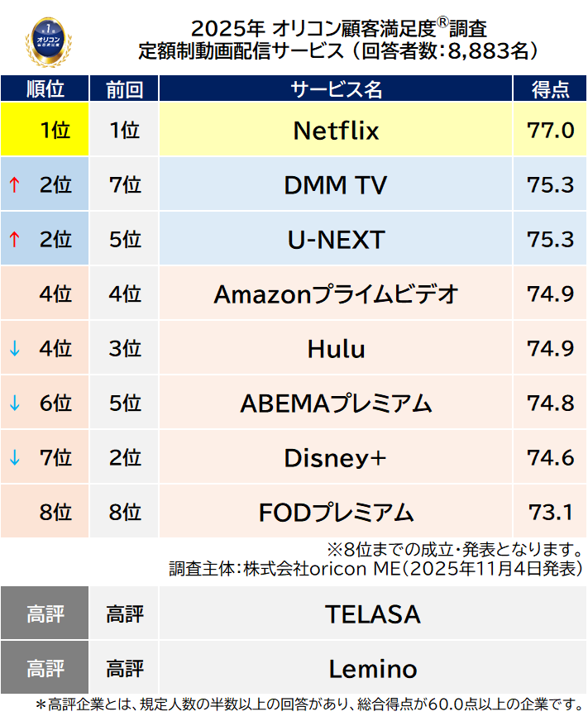Click the 77.0 score for Netflix
This screenshot has width=588, height=721.
point(550,131)
